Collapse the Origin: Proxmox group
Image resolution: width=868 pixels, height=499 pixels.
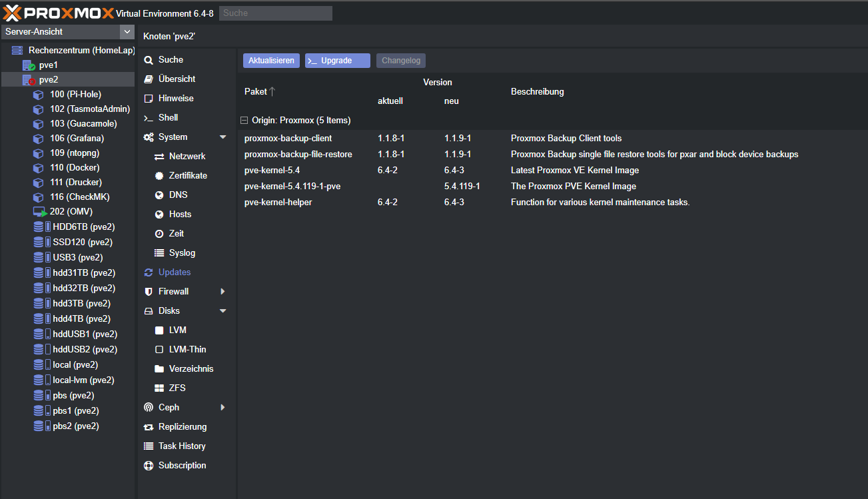click(x=244, y=121)
